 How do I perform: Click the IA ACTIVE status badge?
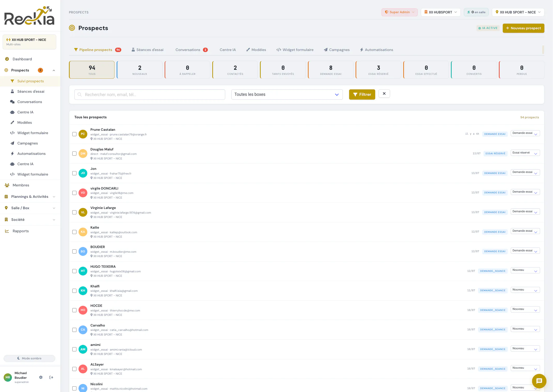pos(488,28)
